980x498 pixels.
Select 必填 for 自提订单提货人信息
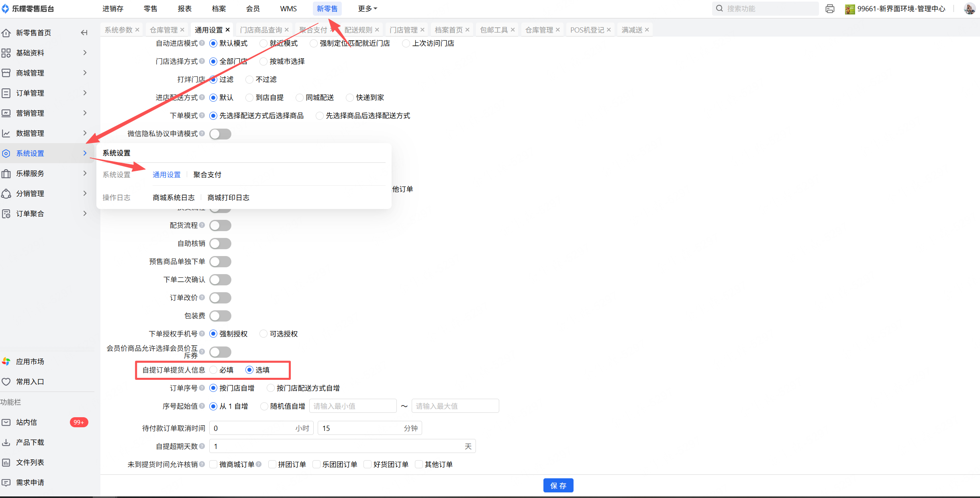213,370
